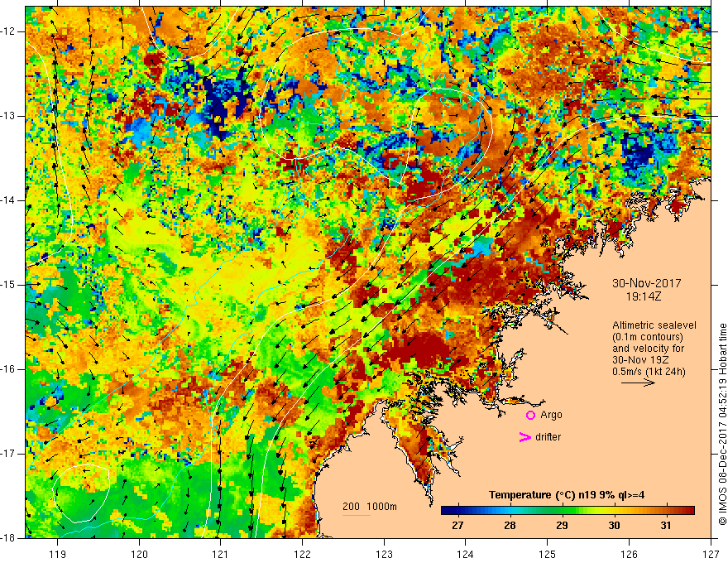The image size is (728, 563).
Task: Click the magenta drifter arrowhead symbol
Action: (x=524, y=437)
